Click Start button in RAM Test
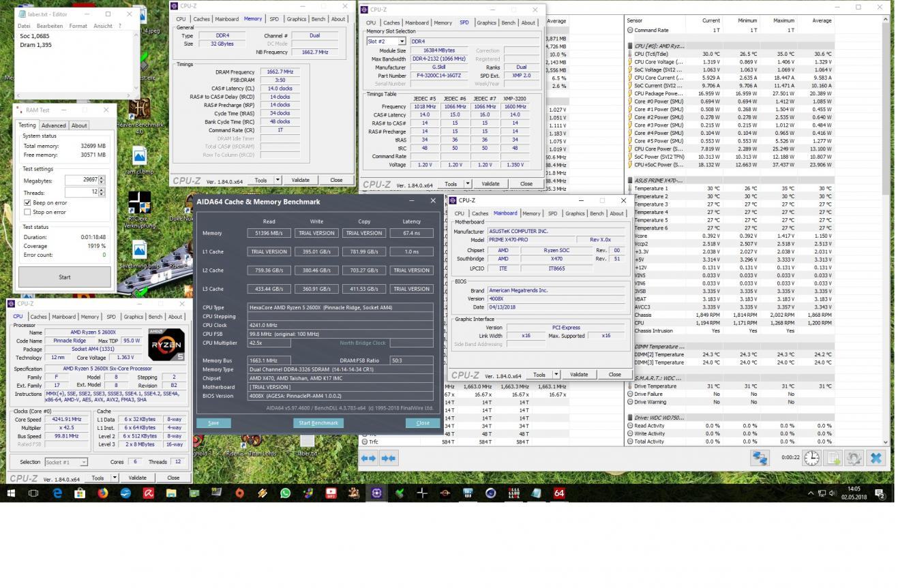 click(64, 277)
